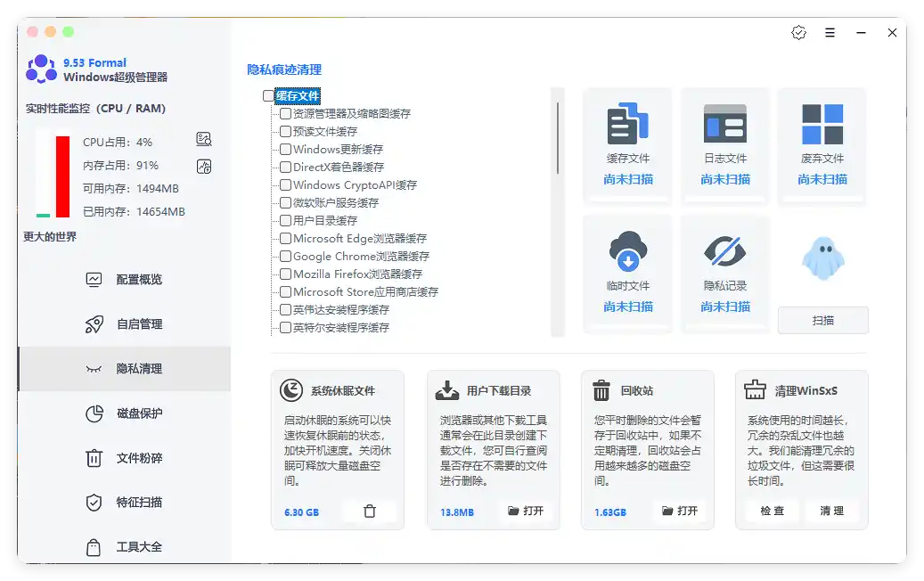This screenshot has height=581, width=924.
Task: Check 预读文件缓存
Action: [285, 131]
